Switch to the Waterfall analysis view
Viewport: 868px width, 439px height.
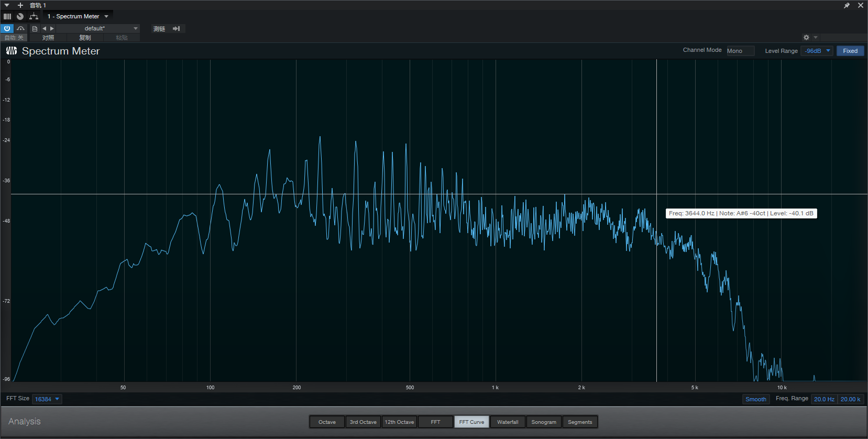[508, 422]
